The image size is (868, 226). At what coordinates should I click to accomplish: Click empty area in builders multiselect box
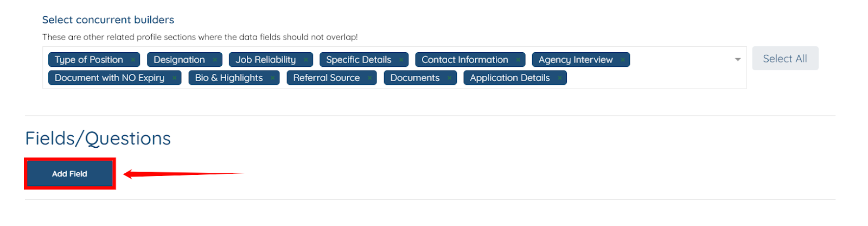pyautogui.click(x=651, y=78)
